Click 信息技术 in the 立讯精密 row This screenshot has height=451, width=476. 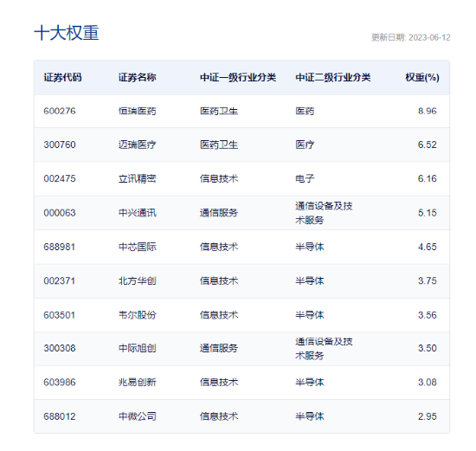pyautogui.click(x=219, y=178)
